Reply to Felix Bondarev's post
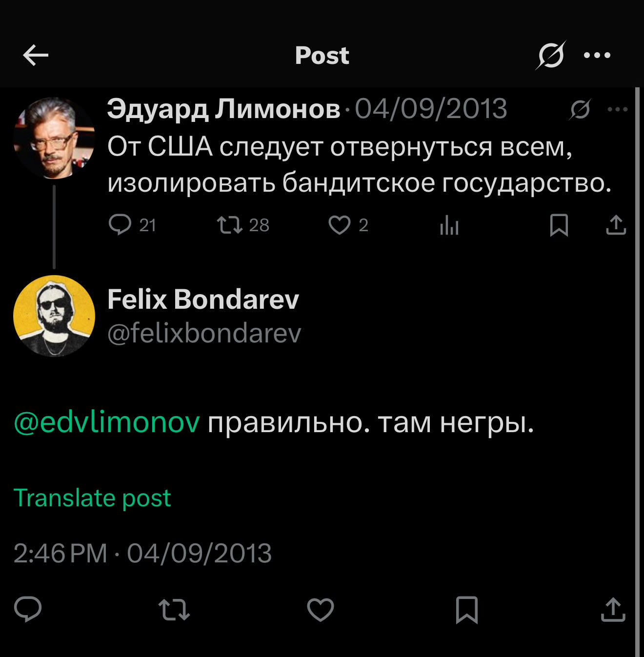Screen dimensions: 644x657 [28, 610]
